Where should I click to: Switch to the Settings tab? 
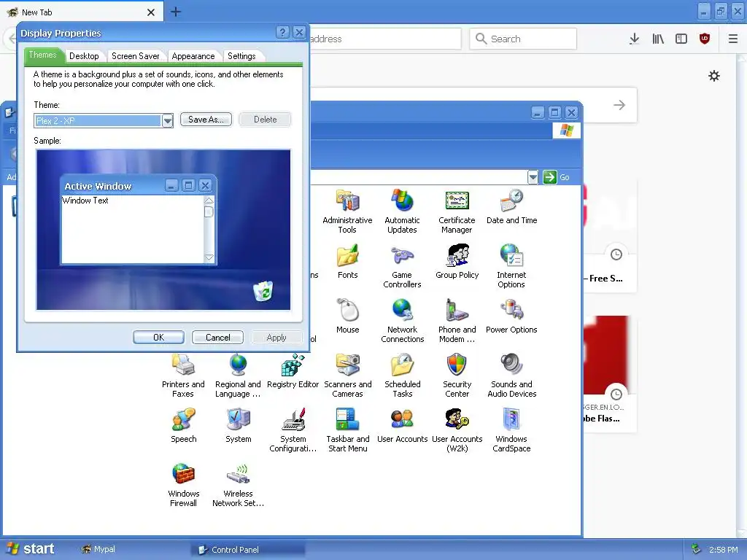[241, 56]
